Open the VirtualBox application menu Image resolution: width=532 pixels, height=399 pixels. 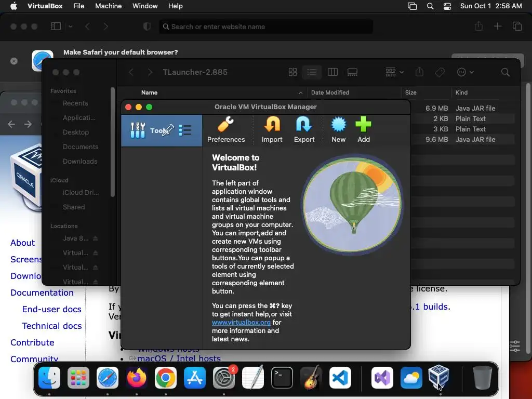(x=45, y=6)
